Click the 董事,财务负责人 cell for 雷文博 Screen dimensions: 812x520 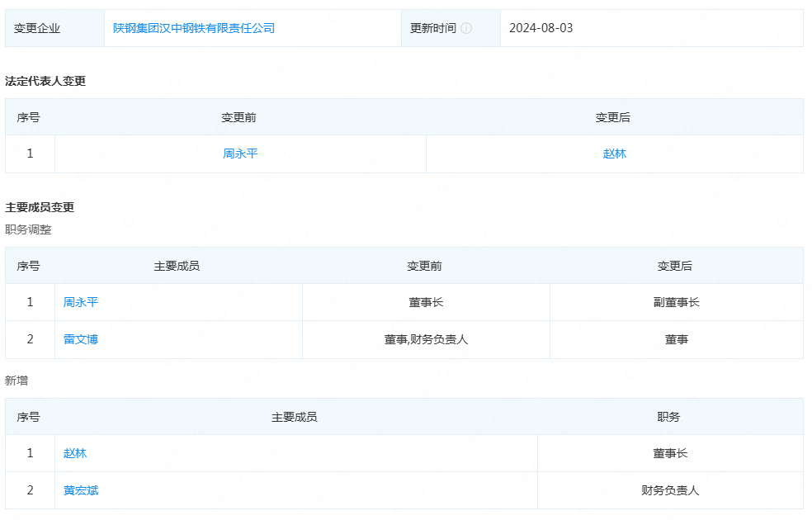pos(426,339)
